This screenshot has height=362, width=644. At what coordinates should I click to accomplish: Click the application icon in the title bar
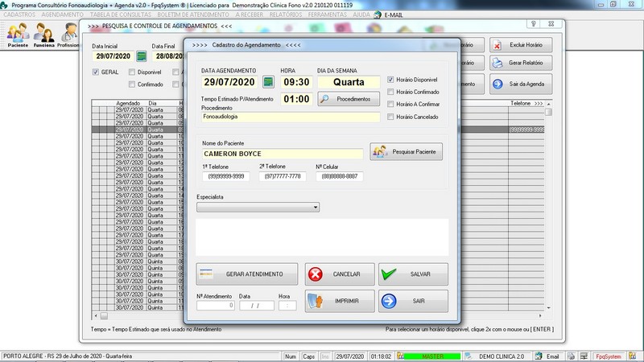tap(4, 6)
